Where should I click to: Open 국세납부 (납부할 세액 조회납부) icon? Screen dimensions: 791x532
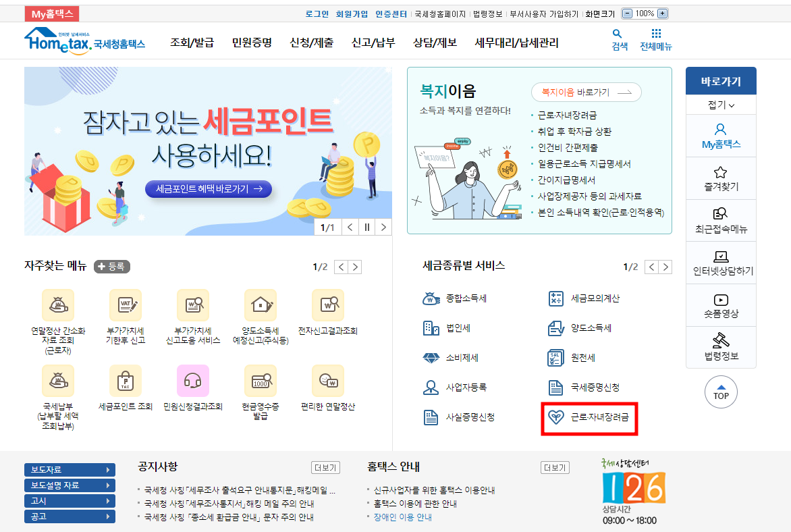pos(58,381)
